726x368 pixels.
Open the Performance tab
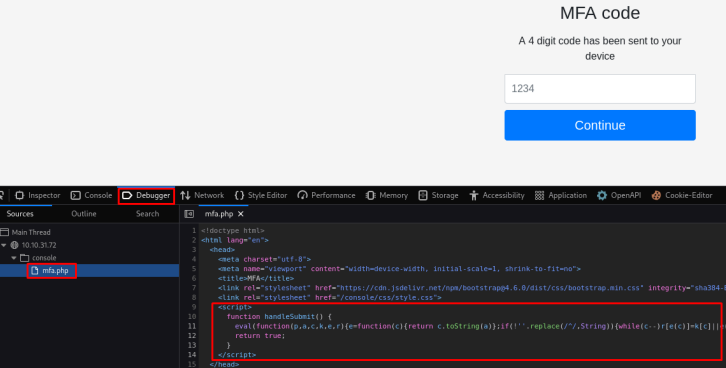coord(326,195)
